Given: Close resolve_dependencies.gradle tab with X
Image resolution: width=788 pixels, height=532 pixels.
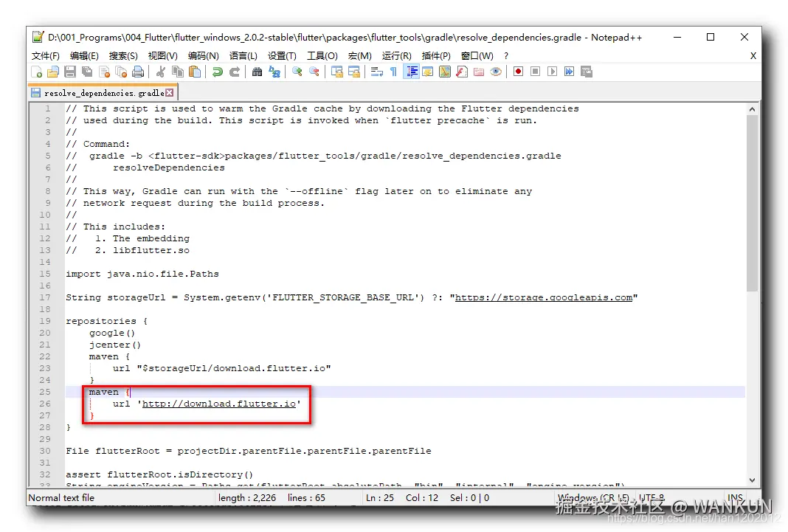Looking at the screenshot, I should coord(170,93).
